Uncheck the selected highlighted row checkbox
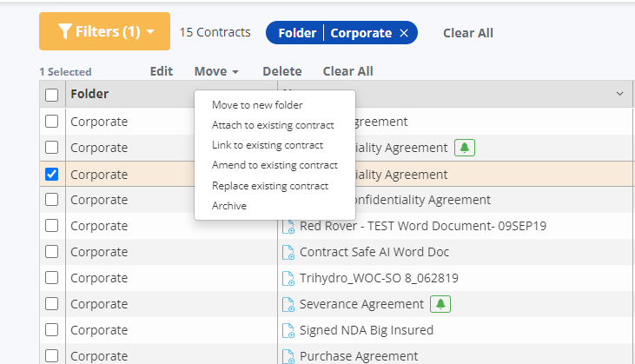Image resolution: width=635 pixels, height=364 pixels. pyautogui.click(x=51, y=174)
